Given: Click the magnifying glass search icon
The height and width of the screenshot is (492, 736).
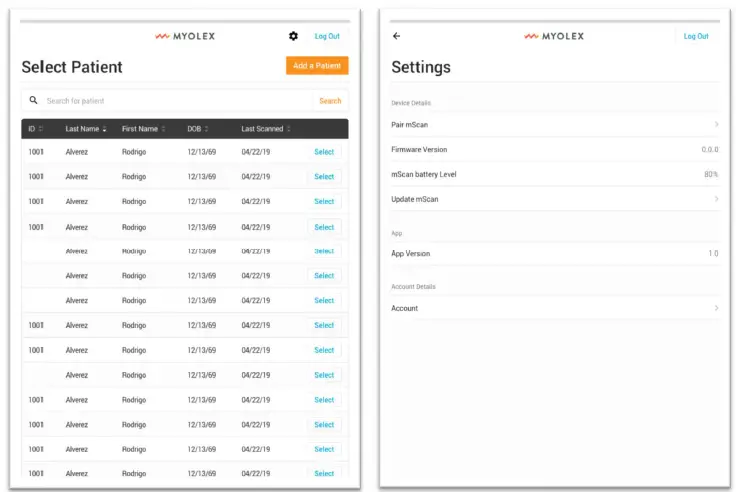Looking at the screenshot, I should tap(33, 100).
